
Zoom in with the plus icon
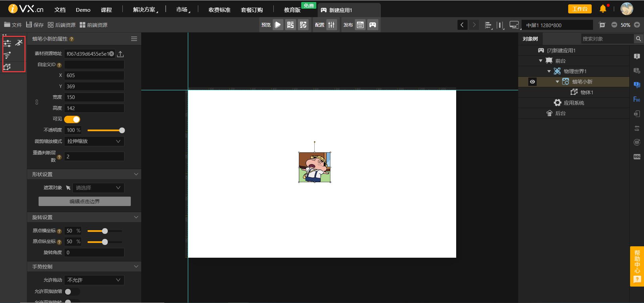click(637, 25)
